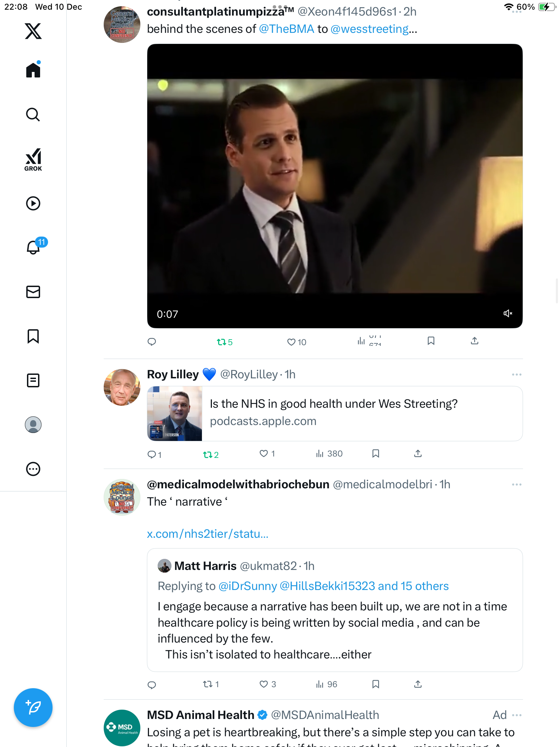Bookmark Roy Lilley's podcast post
560x747 pixels.
click(376, 453)
